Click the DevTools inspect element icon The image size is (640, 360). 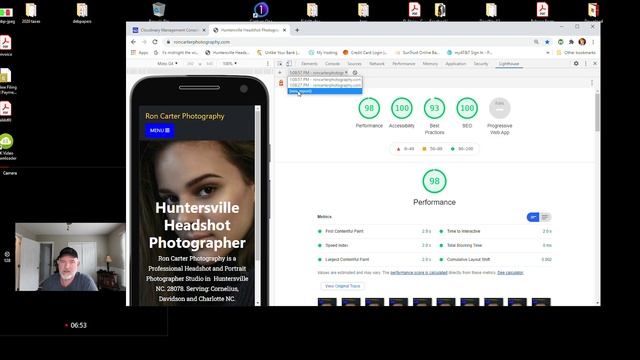pos(280,64)
